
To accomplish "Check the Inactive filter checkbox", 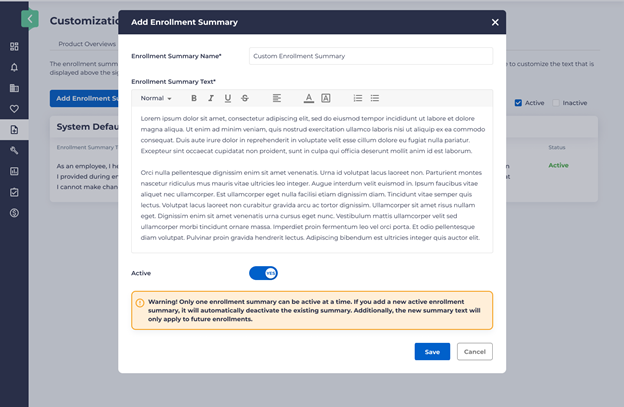I will pyautogui.click(x=555, y=103).
